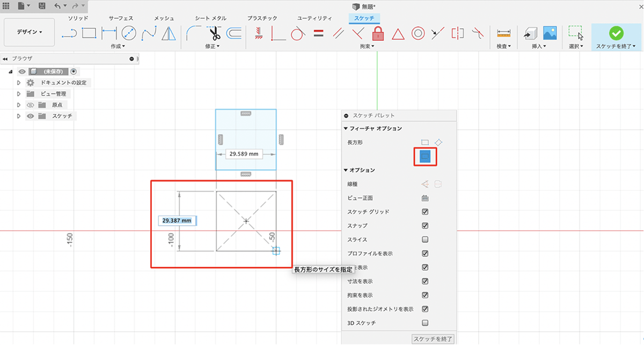Select the Trim scissors tool
Screen dimensions: 644x345
tap(215, 34)
